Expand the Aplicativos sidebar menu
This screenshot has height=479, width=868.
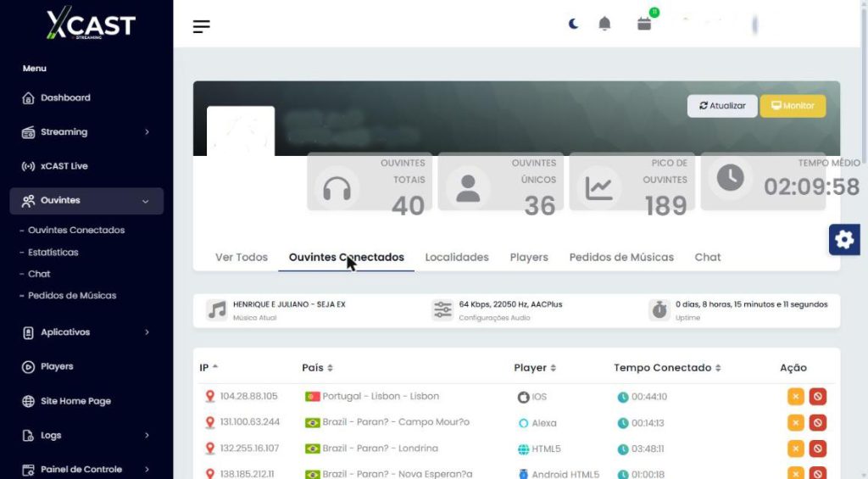86,332
